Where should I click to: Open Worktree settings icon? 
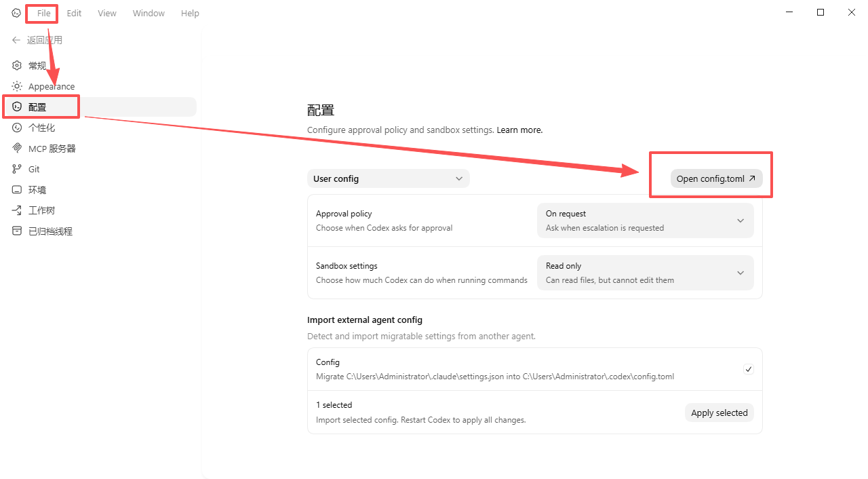pos(17,210)
